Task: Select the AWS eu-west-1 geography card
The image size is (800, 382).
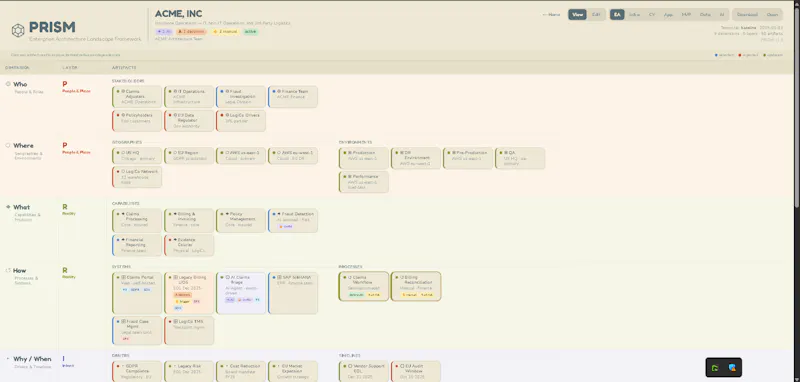Action: point(293,156)
